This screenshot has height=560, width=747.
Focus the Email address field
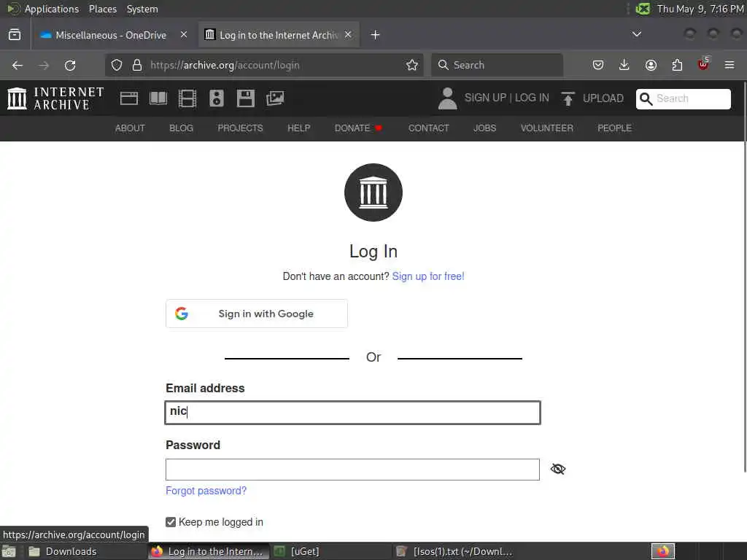click(x=352, y=413)
